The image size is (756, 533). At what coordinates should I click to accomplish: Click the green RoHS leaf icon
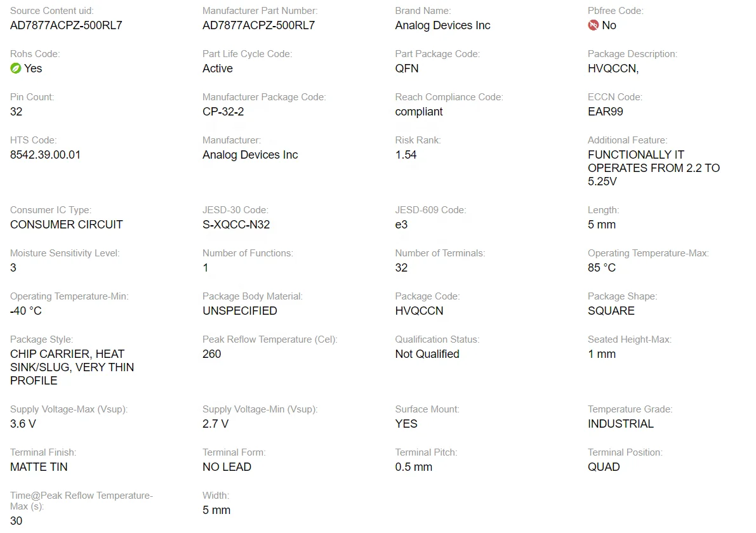click(16, 69)
